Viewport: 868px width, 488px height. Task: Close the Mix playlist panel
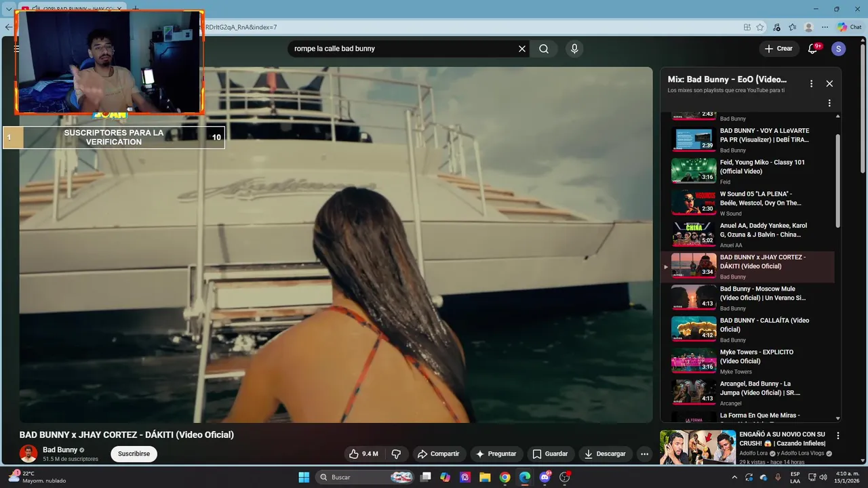829,83
